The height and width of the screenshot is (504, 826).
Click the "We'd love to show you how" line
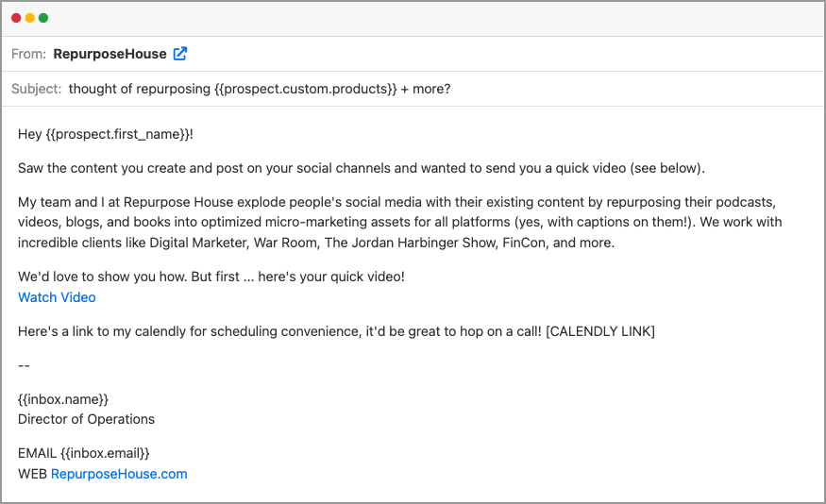pos(211,277)
